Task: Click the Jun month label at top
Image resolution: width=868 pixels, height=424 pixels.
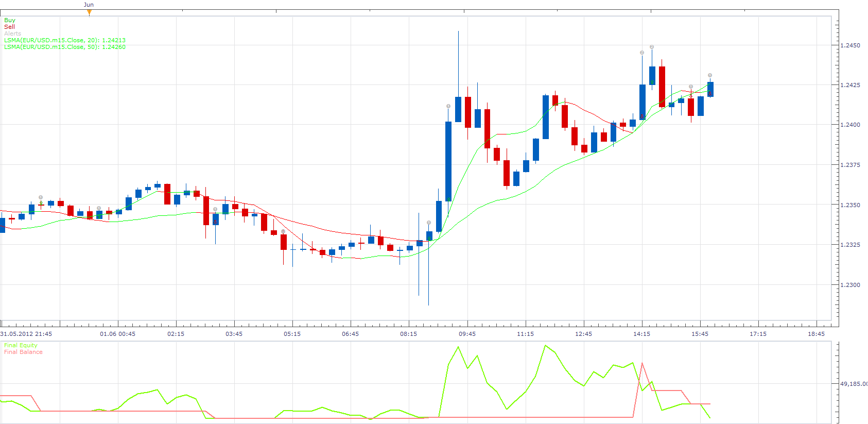Action: tap(89, 5)
